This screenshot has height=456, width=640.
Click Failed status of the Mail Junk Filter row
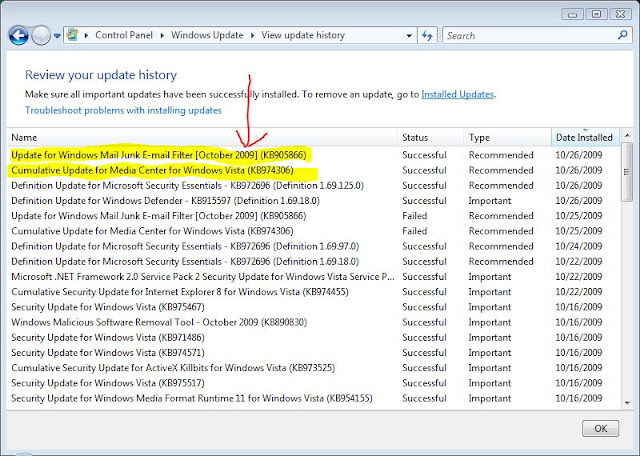tap(414, 216)
